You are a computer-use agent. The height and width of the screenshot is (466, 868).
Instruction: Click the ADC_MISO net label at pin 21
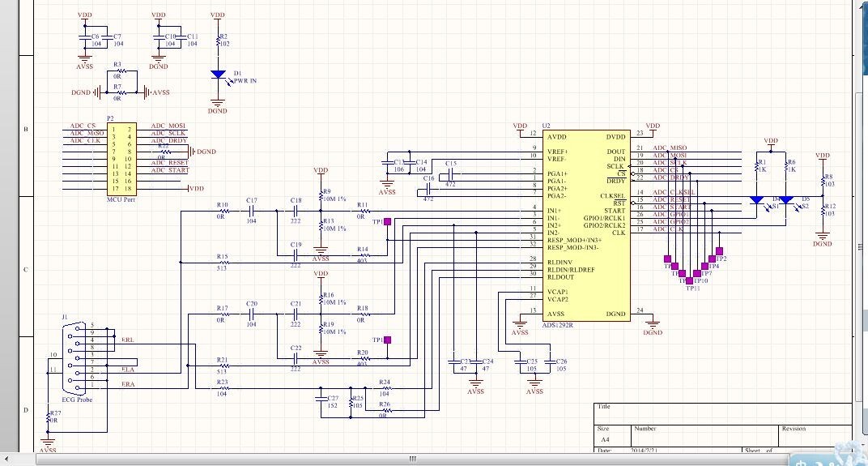point(670,148)
